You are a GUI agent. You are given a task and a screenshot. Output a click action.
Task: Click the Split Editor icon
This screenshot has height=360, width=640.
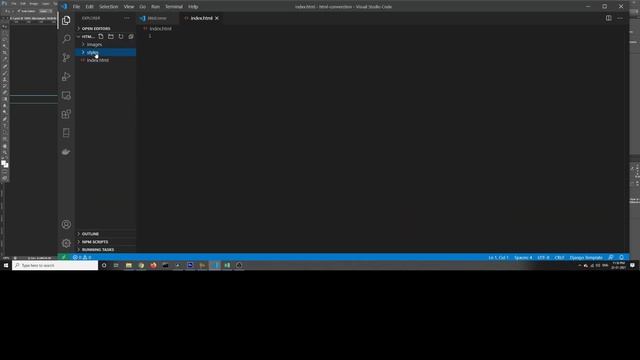(x=609, y=18)
